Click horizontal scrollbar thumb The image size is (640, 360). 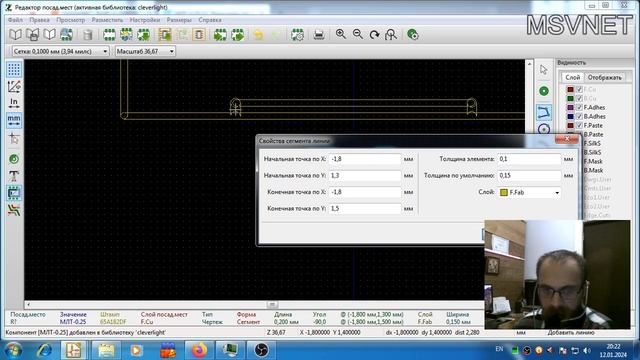click(272, 304)
